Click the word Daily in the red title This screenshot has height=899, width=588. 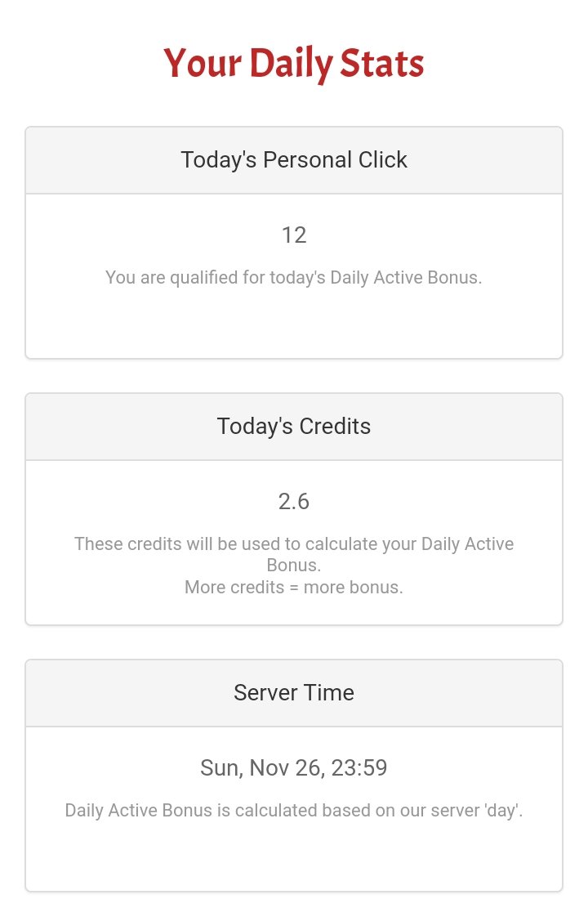click(291, 65)
